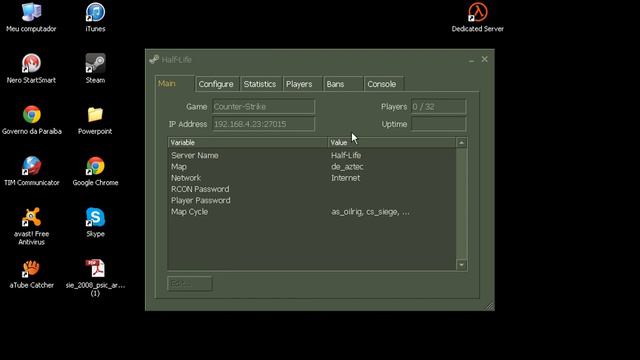This screenshot has width=640, height=360.
Task: Click the Game field showing Counter-Strike
Action: coord(263,107)
